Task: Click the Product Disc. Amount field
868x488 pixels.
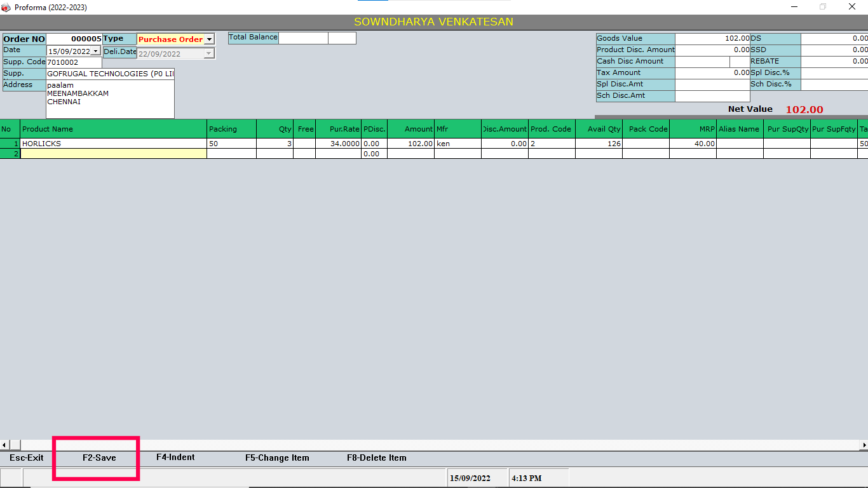Action: coord(712,50)
